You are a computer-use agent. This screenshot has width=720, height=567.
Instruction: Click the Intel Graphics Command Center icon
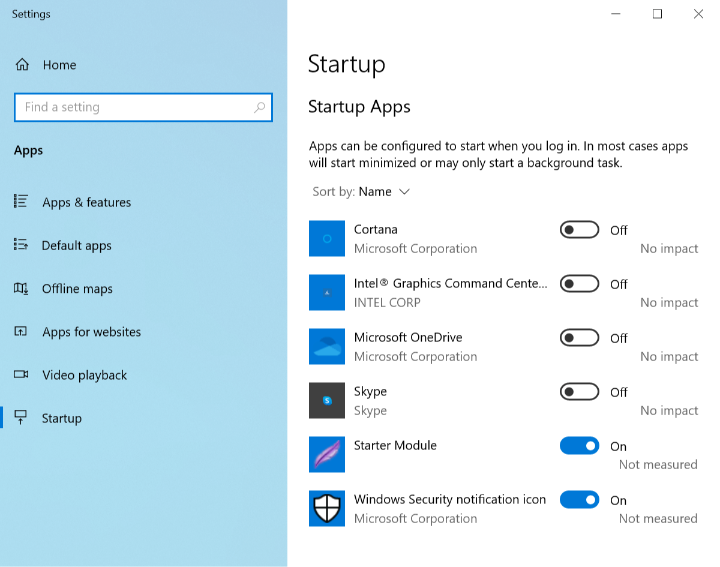326,292
